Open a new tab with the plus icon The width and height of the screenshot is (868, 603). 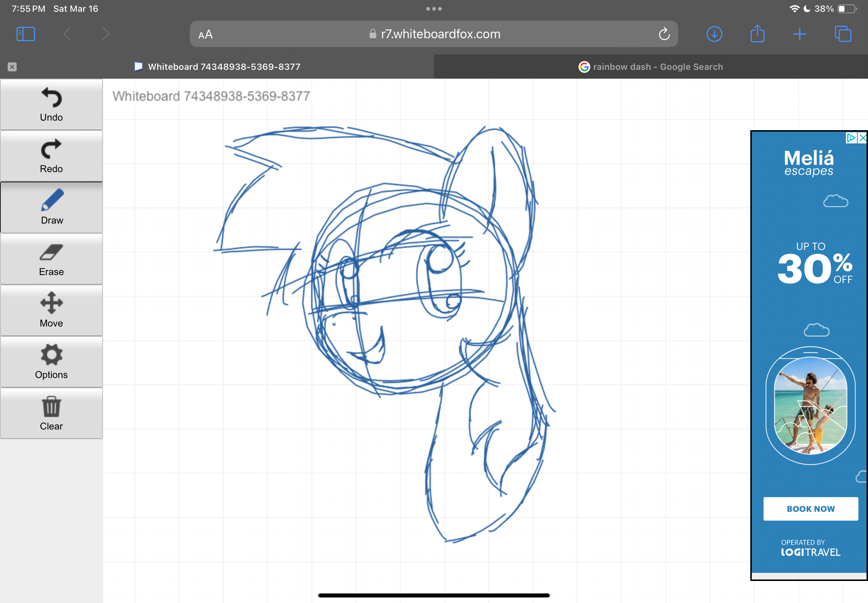point(800,34)
